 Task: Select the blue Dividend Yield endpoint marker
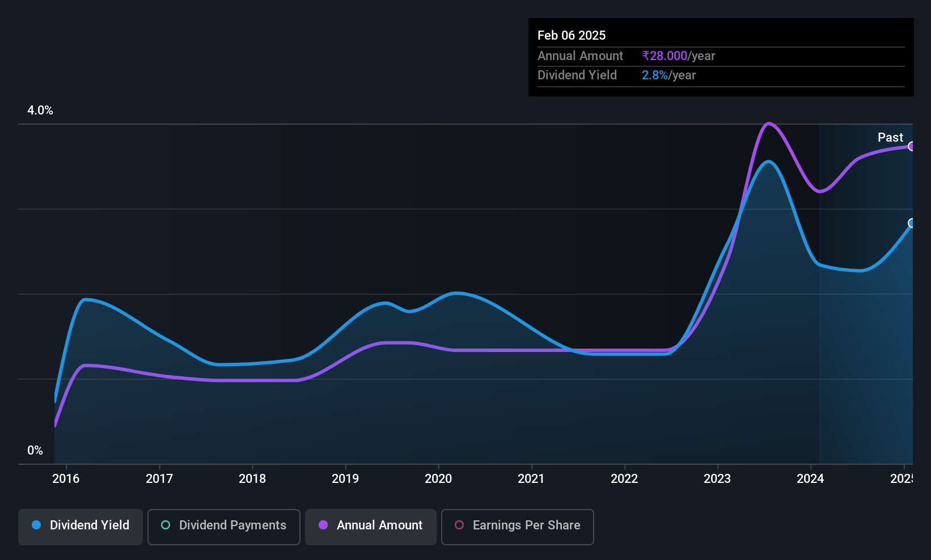(x=912, y=223)
